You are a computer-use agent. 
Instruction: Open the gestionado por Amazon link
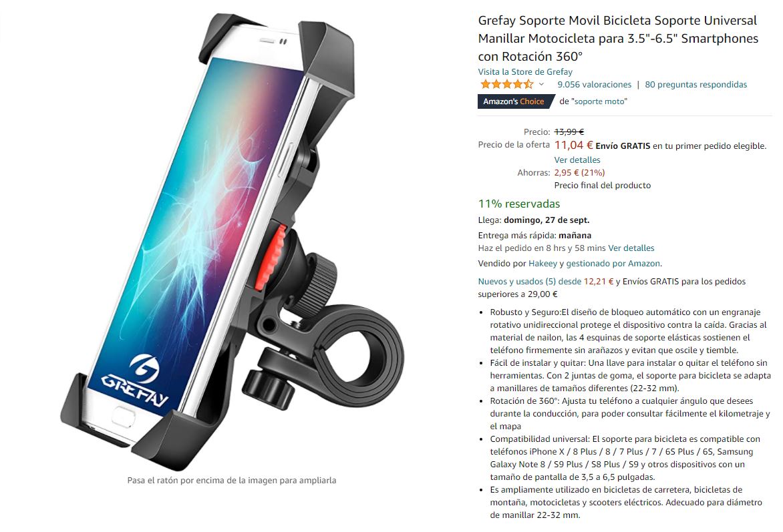[x=613, y=264]
